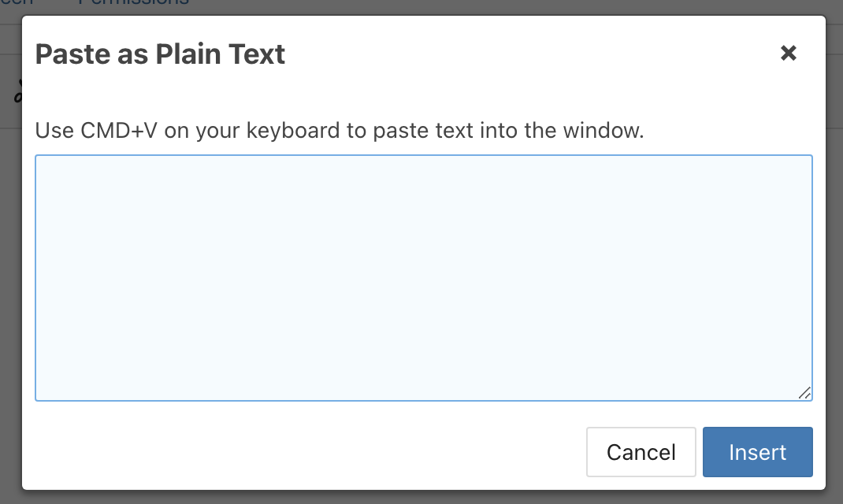Click the "Paste as Plain Text" heading
Image resolution: width=843 pixels, height=504 pixels.
tap(160, 54)
